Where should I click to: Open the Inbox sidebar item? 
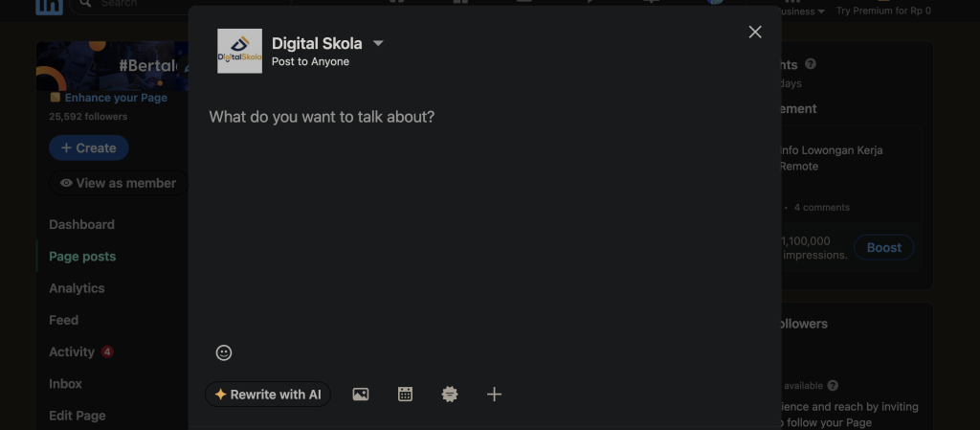[x=66, y=384]
